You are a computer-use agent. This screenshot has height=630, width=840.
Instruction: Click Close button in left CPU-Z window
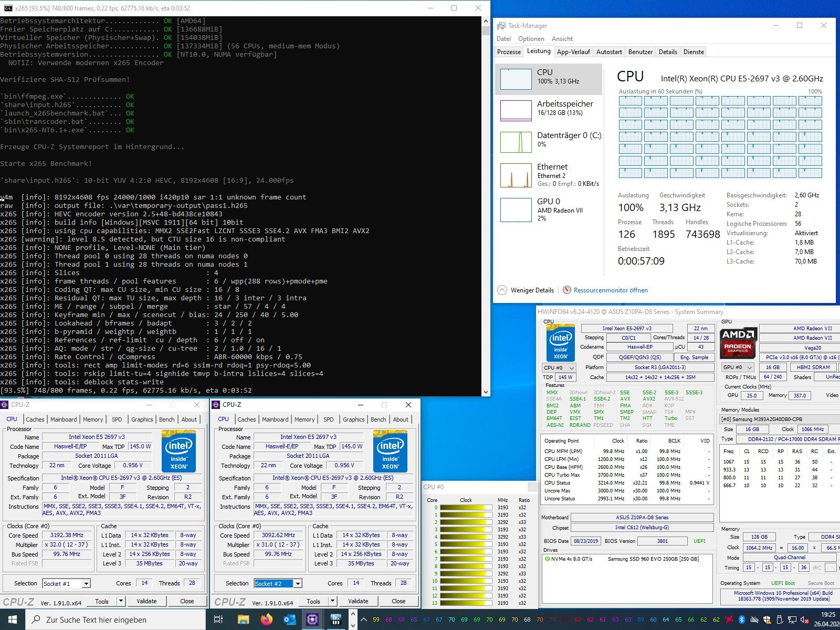(x=187, y=601)
